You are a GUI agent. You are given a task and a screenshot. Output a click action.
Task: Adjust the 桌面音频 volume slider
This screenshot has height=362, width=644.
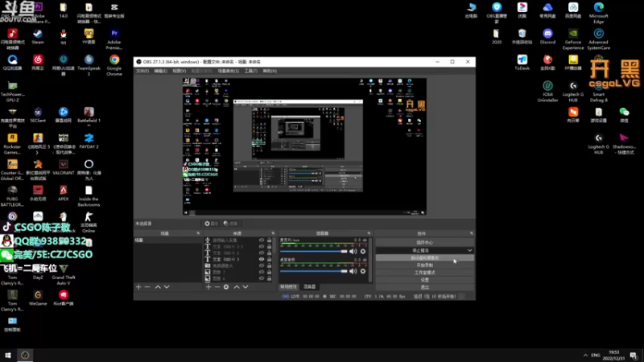tap(313, 271)
